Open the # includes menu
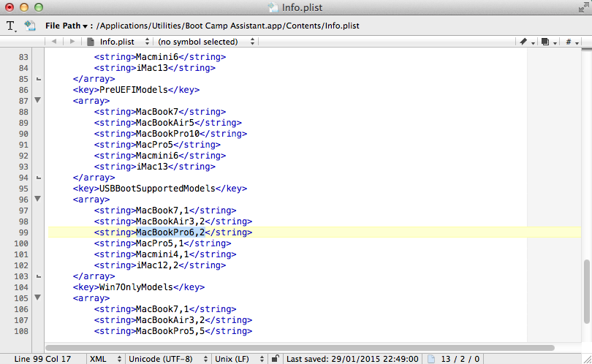592x364 pixels. [x=572, y=42]
